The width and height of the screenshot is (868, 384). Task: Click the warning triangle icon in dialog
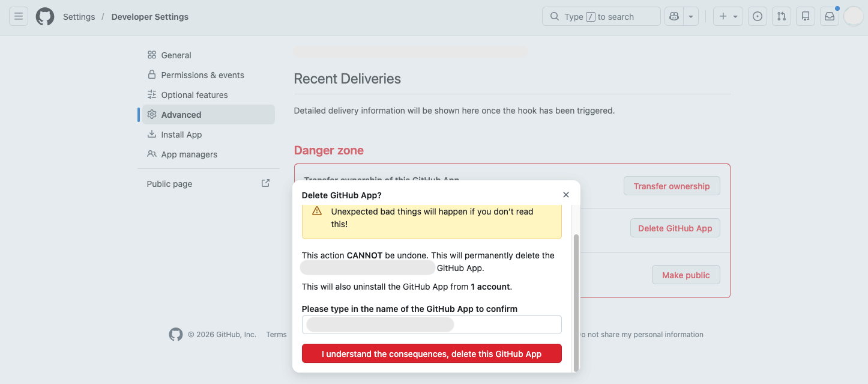click(x=317, y=212)
